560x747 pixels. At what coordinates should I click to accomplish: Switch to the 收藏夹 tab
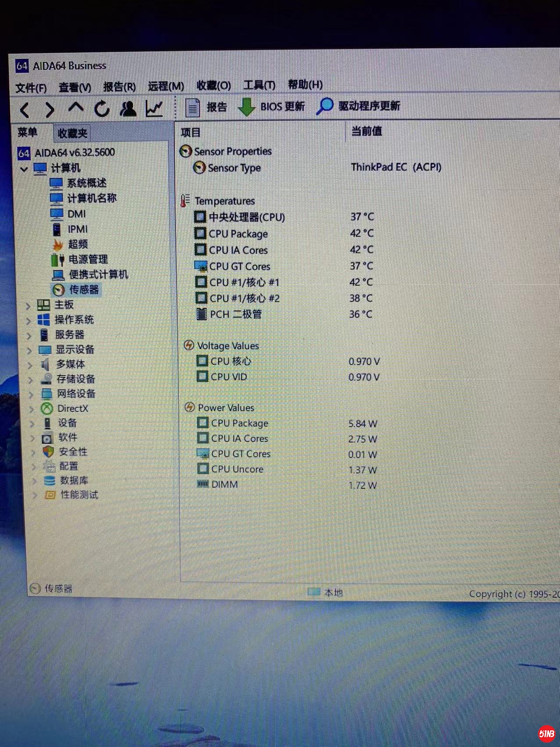pos(72,133)
